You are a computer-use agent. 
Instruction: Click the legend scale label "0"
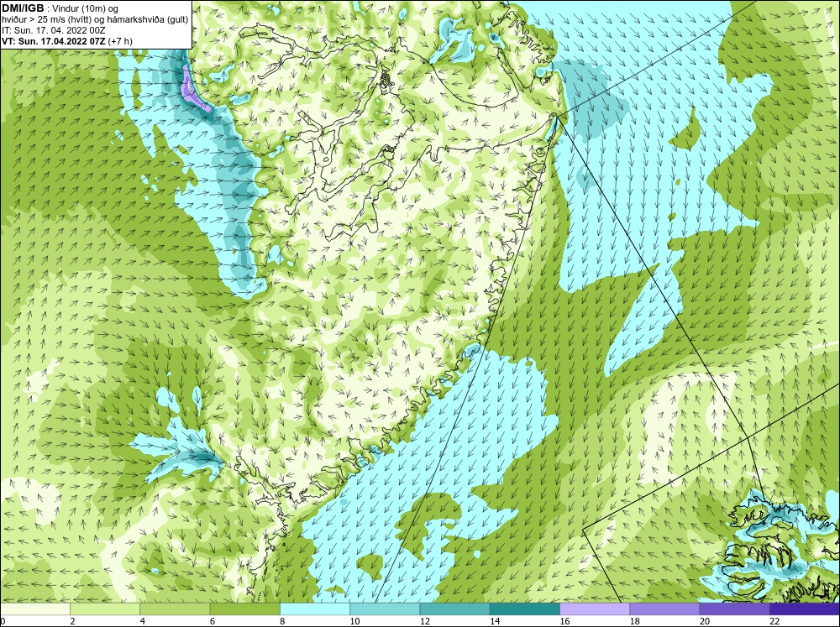pos(3,621)
